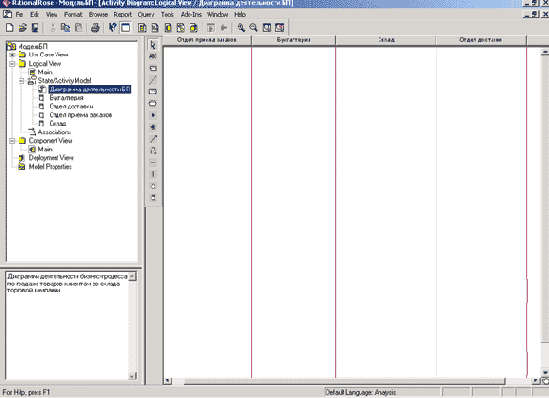The image size is (549, 398).
Task: Select the Selection arrow tool in toolbox
Action: pyautogui.click(x=153, y=45)
